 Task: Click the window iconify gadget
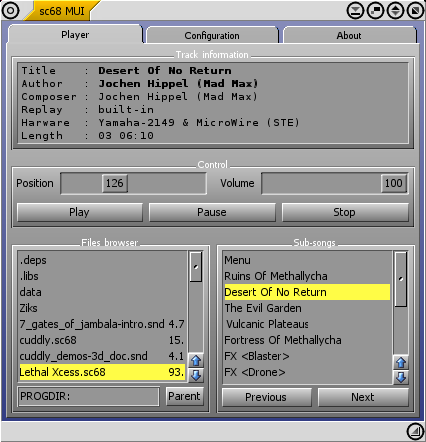(x=356, y=11)
